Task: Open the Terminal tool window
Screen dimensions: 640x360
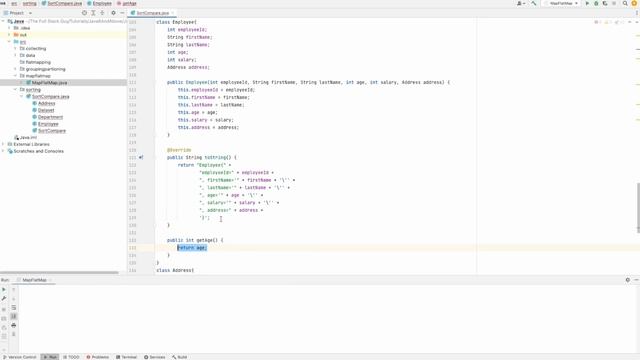Action: [127, 357]
